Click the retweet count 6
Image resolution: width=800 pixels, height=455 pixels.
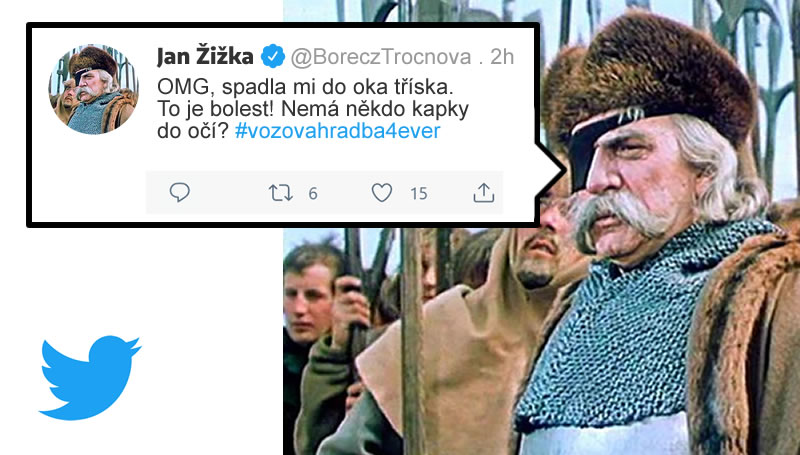pos(313,193)
